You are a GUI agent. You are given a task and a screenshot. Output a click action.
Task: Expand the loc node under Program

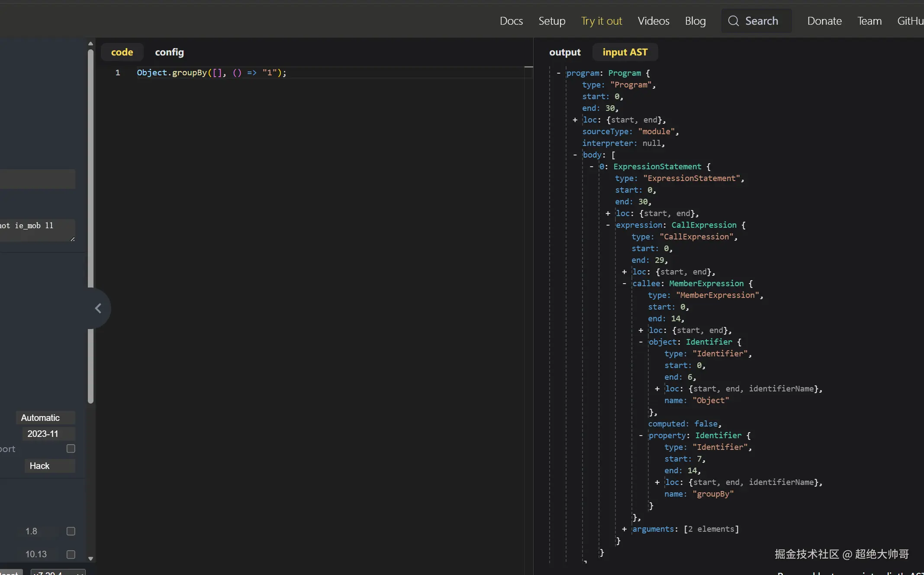tap(575, 120)
